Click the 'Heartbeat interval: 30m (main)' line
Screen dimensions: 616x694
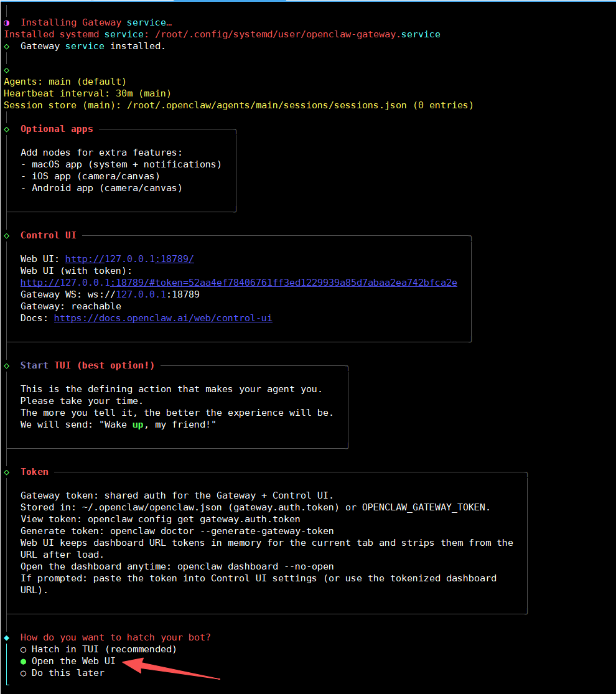[87, 93]
